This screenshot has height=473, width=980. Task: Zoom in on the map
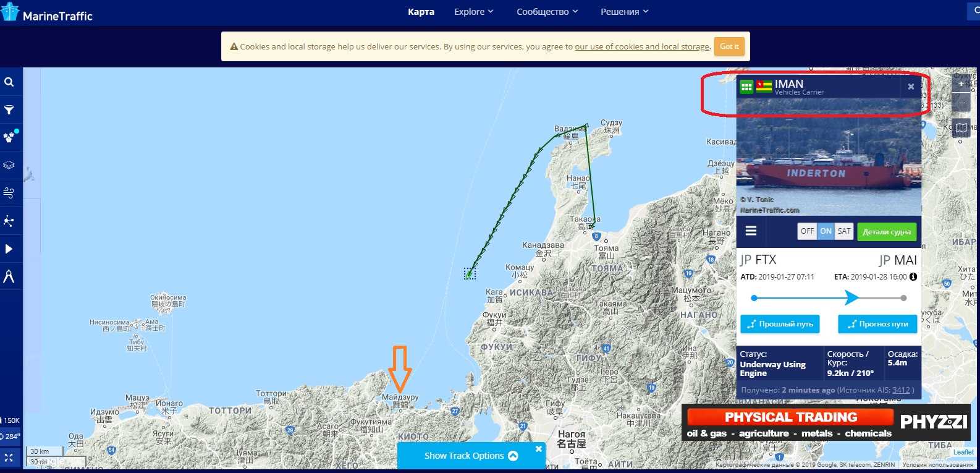click(961, 84)
